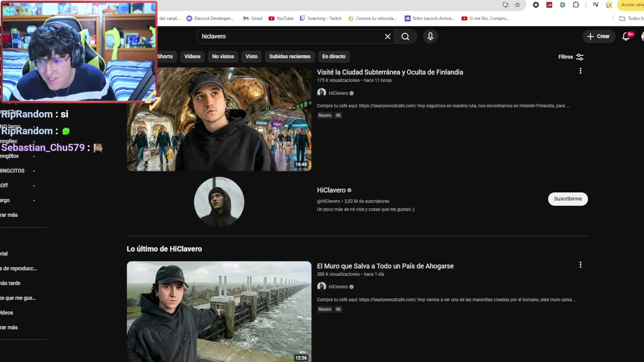Image resolution: width=644 pixels, height=362 pixels.
Task: Open the Finlandia underground city video thumbnail
Action: coord(219,119)
